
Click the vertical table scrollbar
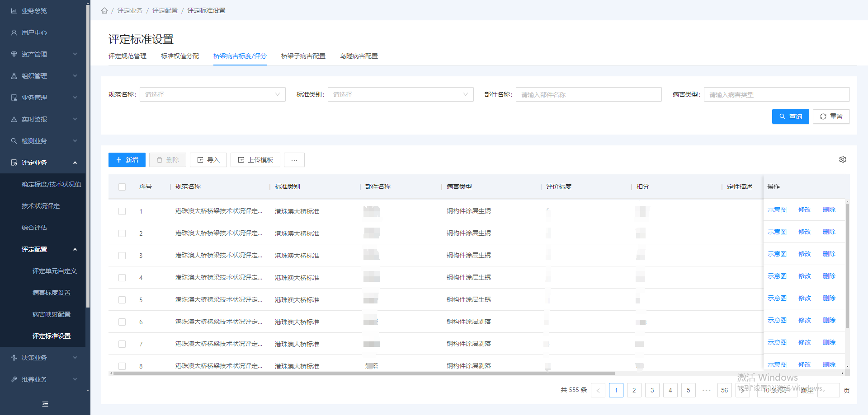point(847,266)
